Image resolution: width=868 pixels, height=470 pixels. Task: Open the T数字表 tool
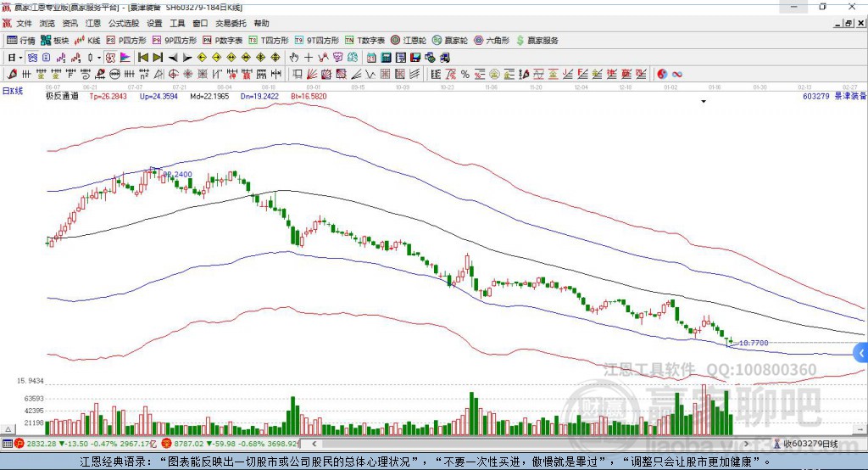pos(364,41)
